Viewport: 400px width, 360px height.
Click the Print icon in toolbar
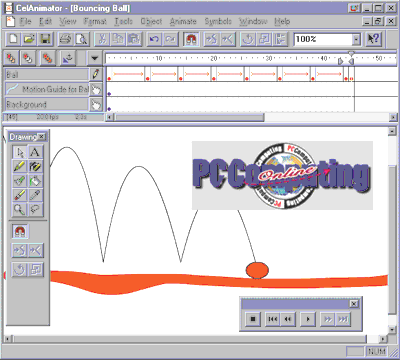click(x=65, y=39)
